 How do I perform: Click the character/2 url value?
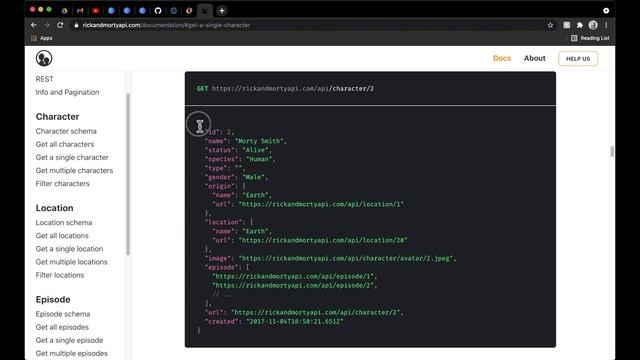[316, 312]
